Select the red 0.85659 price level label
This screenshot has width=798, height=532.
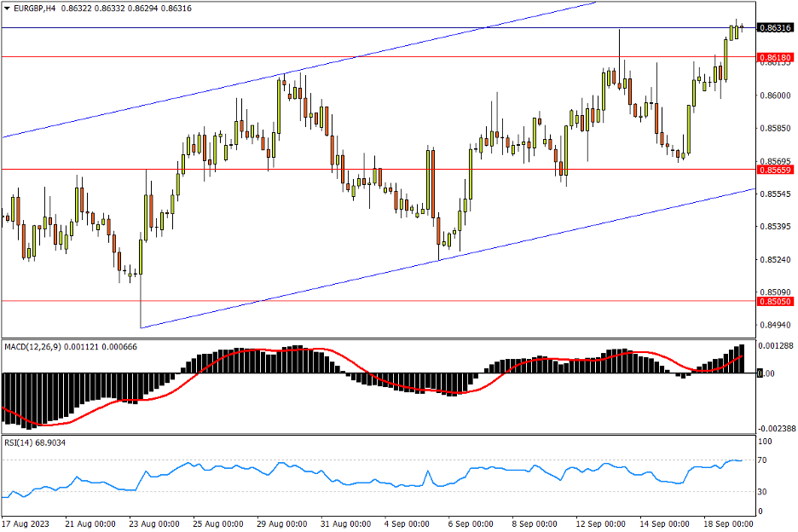point(775,170)
